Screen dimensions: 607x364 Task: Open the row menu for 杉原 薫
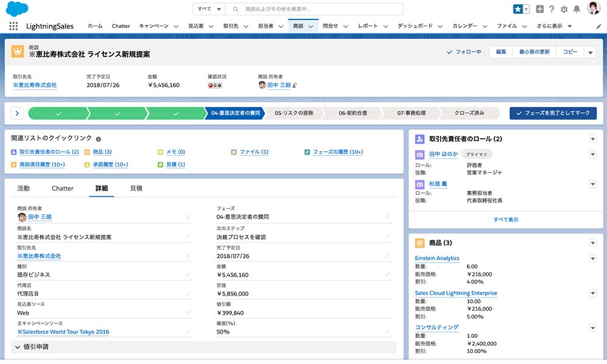592,184
